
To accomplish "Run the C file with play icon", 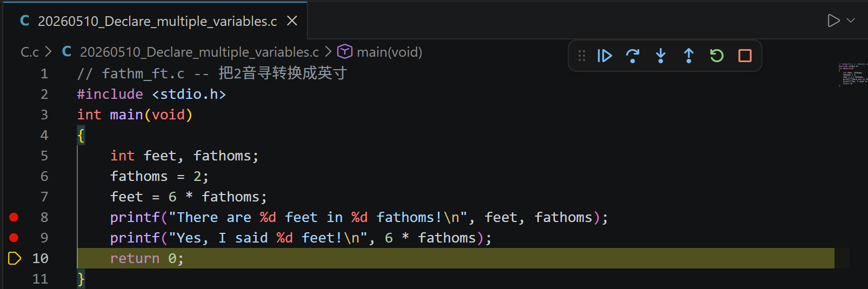I will coord(833,21).
